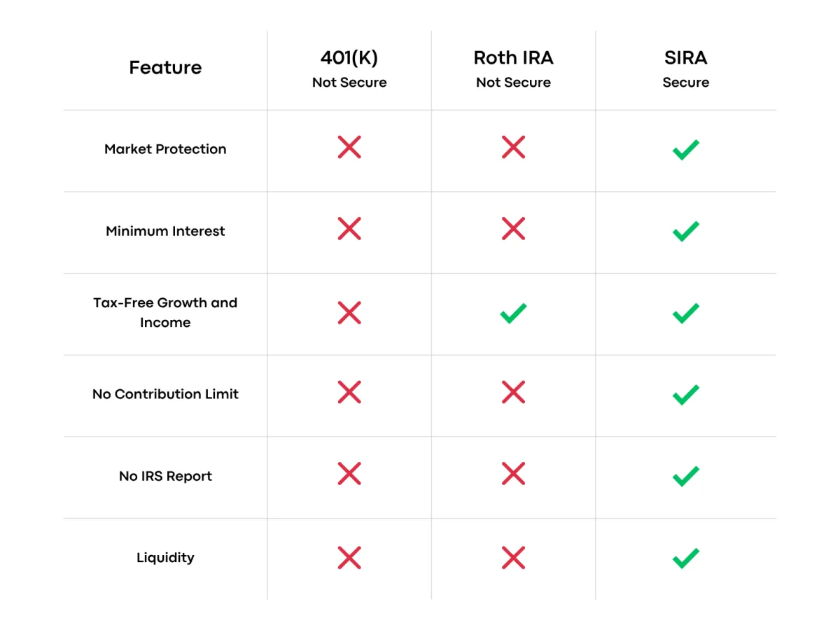Image resolution: width=840 pixels, height=630 pixels.
Task: Click the No Contribution Limit label
Action: pos(165,394)
